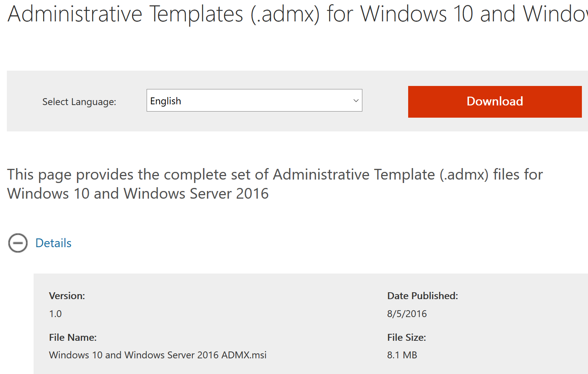Select the published date 8/5/2016
The width and height of the screenshot is (588, 374).
(407, 314)
